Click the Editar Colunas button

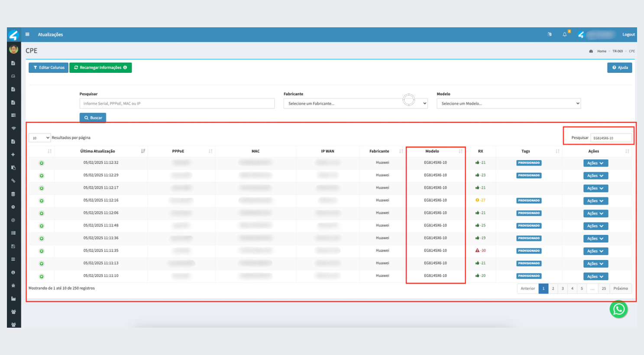point(49,68)
